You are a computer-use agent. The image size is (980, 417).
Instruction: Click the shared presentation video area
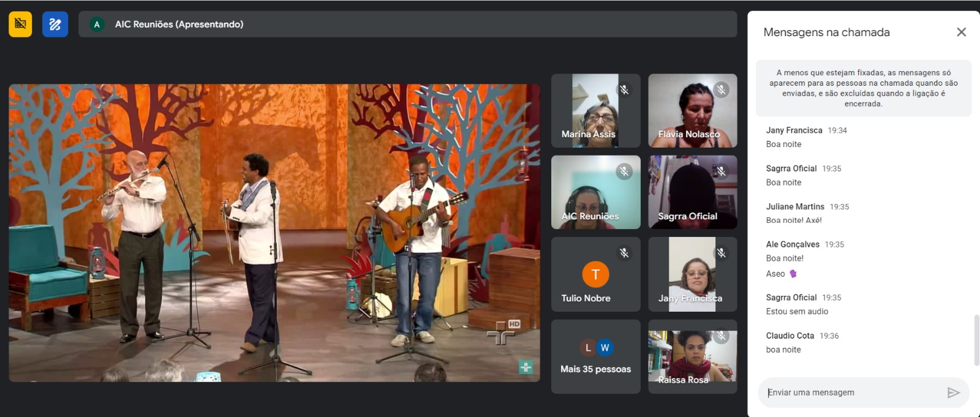(274, 233)
